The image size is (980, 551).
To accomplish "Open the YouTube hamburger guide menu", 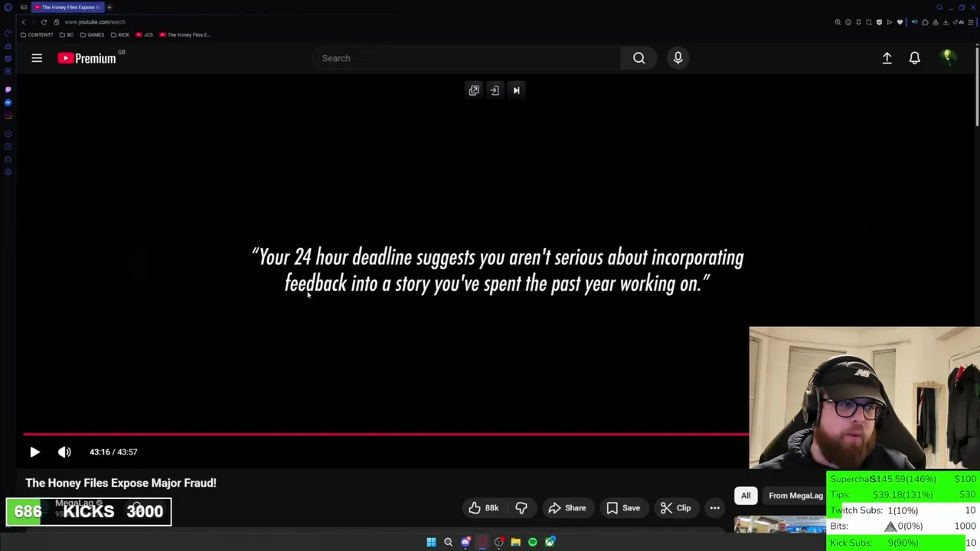I will (x=37, y=58).
